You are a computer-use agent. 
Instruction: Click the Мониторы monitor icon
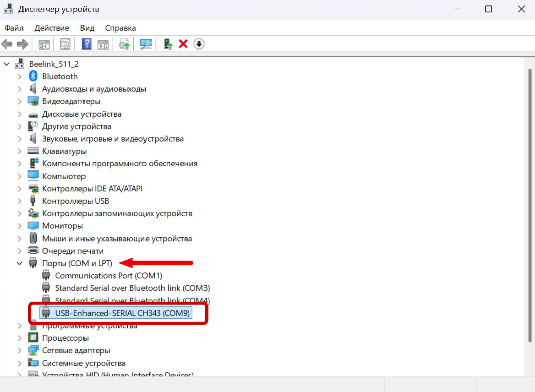pos(33,225)
